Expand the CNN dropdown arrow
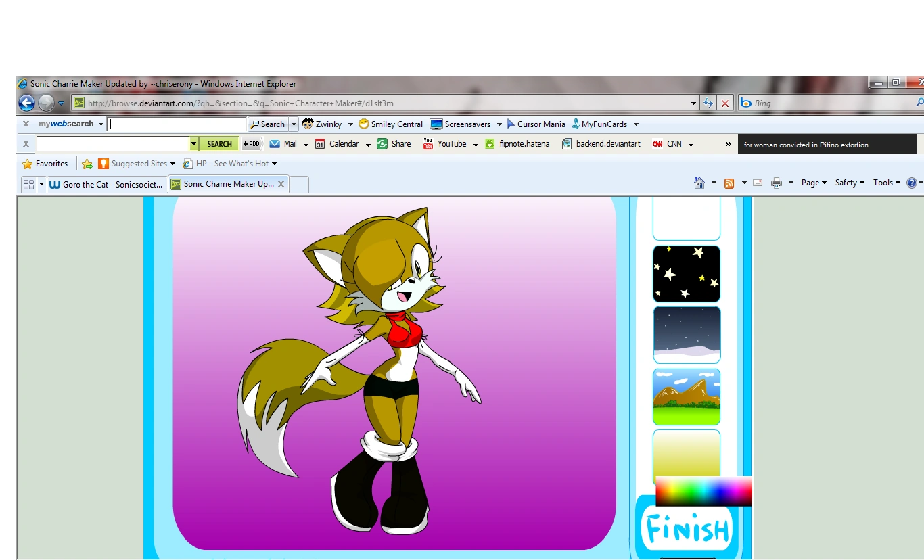 pos(691,145)
